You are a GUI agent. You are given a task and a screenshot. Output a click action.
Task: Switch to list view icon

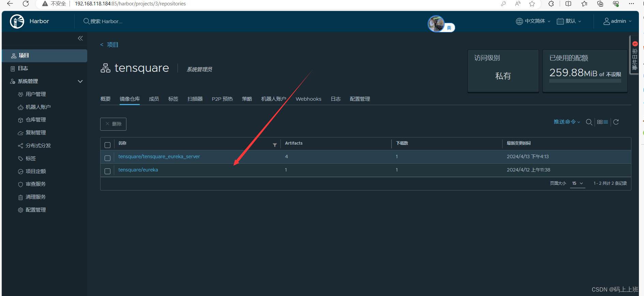605,122
